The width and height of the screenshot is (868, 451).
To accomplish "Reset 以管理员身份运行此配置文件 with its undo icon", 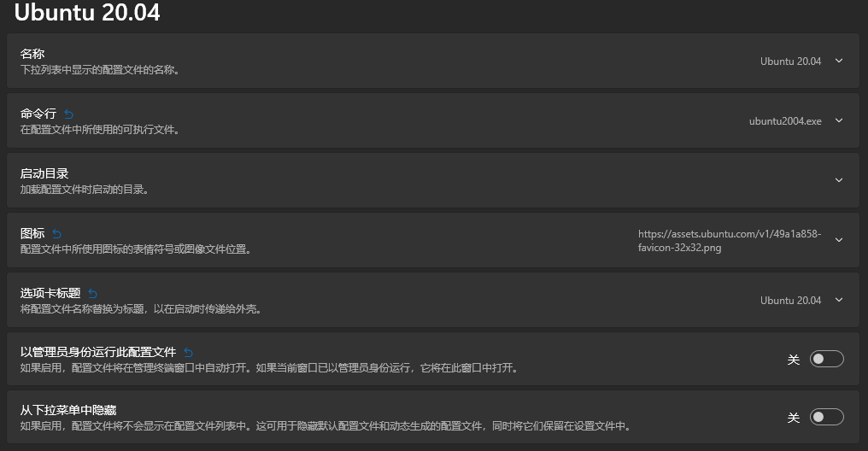I will click(x=188, y=352).
